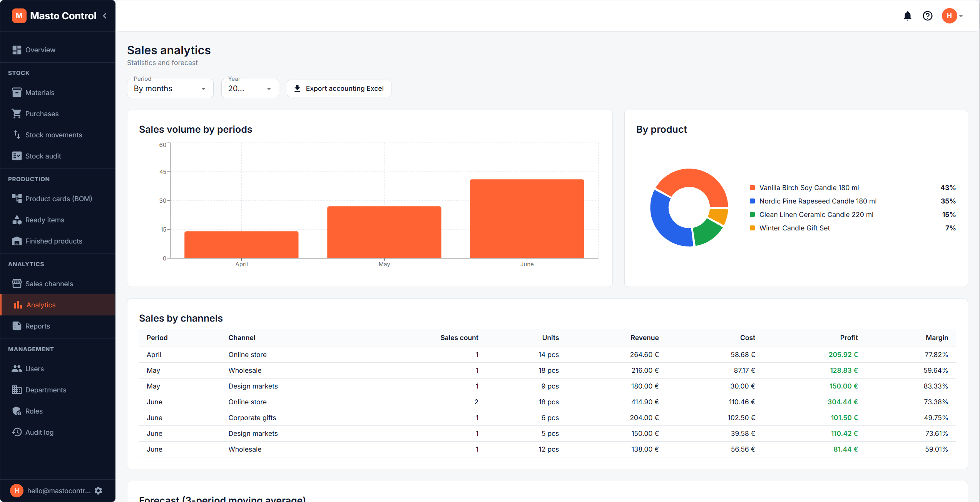
Task: Open Reports menu item
Action: tap(58, 326)
